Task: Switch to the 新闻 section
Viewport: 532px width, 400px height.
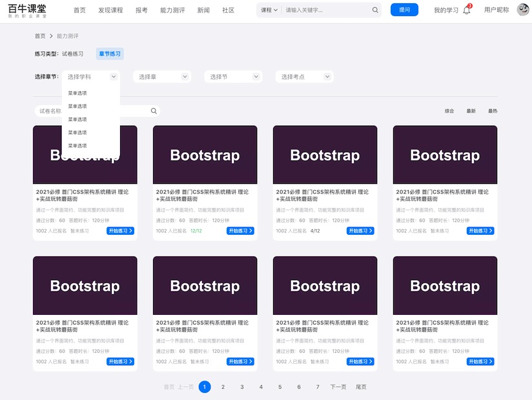Action: click(203, 10)
